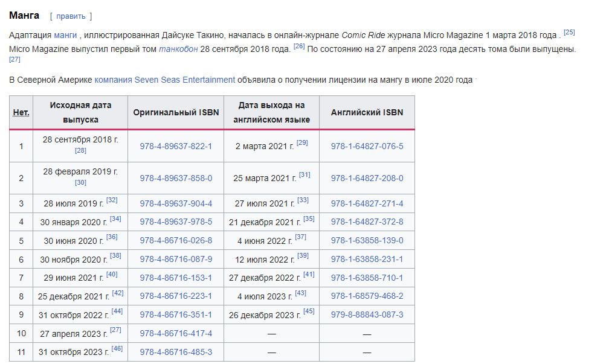Open original ISBN 978-4-86716-485-3
Viewport: 606px width, 364px height.
click(x=176, y=352)
